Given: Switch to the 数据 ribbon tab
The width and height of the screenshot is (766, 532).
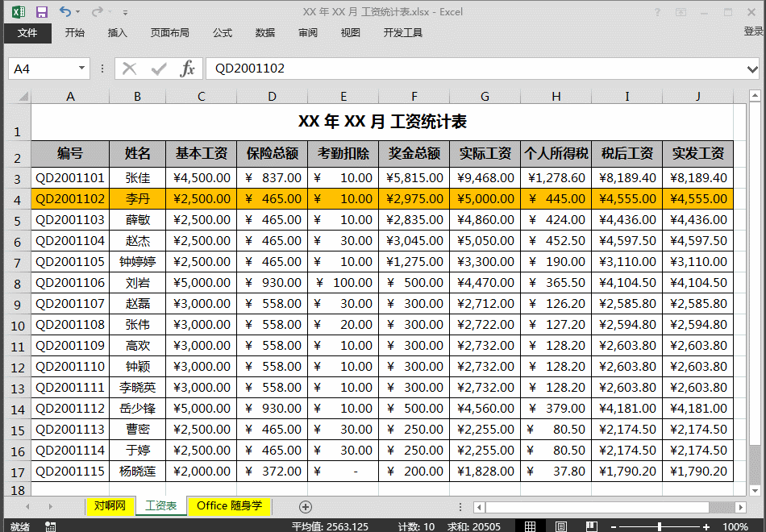Looking at the screenshot, I should pos(264,33).
